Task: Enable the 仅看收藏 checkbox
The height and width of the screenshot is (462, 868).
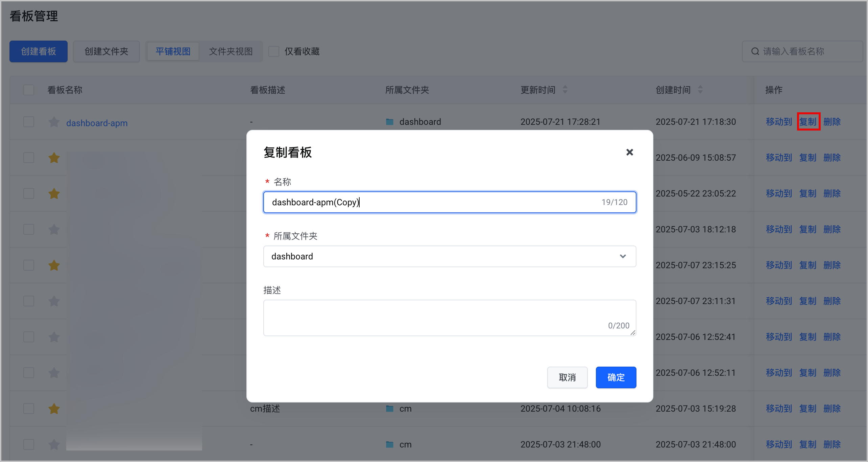Action: pos(274,51)
